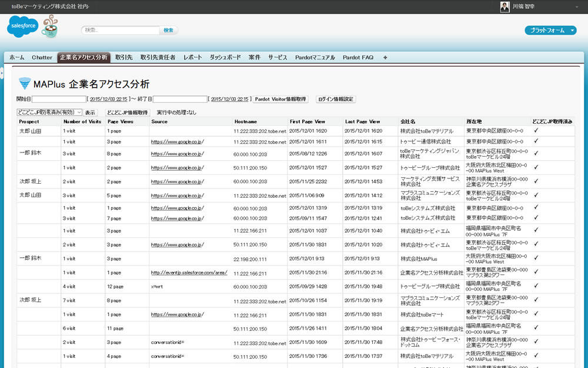Select the 企業名アクセス分析 tab
Viewport: 588px width, 368px height.
point(83,58)
